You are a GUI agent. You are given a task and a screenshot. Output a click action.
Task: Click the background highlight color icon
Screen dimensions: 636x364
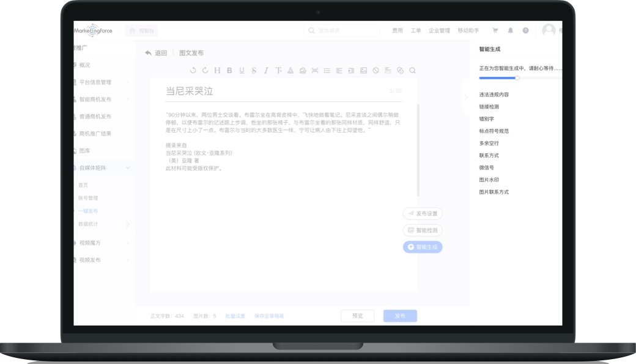[x=303, y=70]
